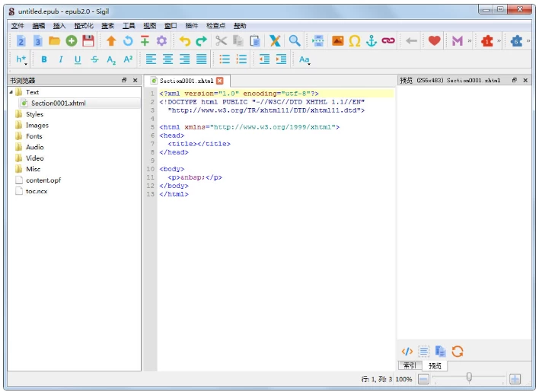Click the Insert Image icon
Viewport: 539px width, 392px height.
tap(337, 41)
